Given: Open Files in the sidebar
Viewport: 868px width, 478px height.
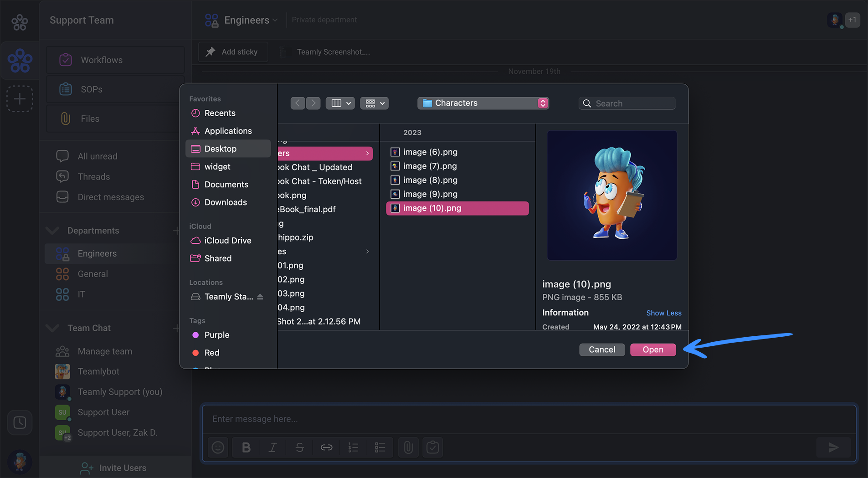Looking at the screenshot, I should tap(115, 118).
